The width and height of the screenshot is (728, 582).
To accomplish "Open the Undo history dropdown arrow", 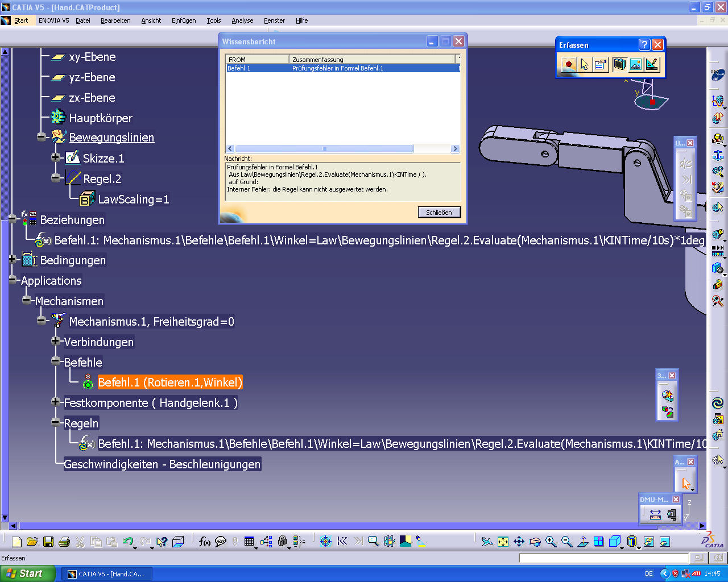I will (x=135, y=548).
